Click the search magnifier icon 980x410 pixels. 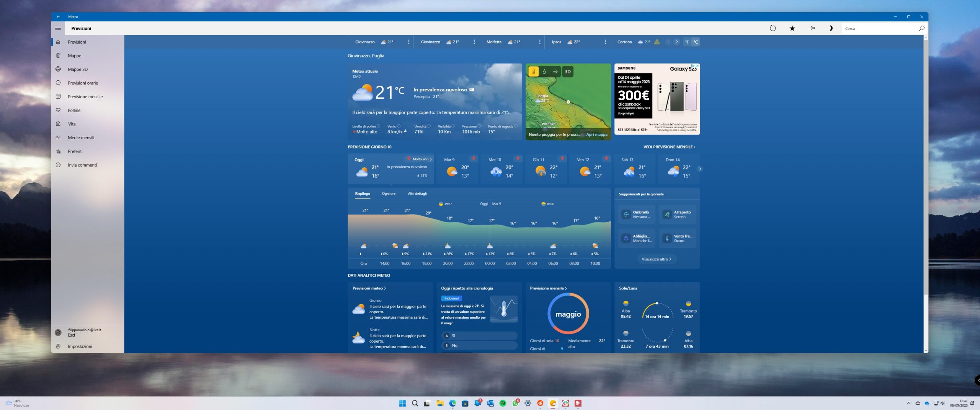(921, 28)
